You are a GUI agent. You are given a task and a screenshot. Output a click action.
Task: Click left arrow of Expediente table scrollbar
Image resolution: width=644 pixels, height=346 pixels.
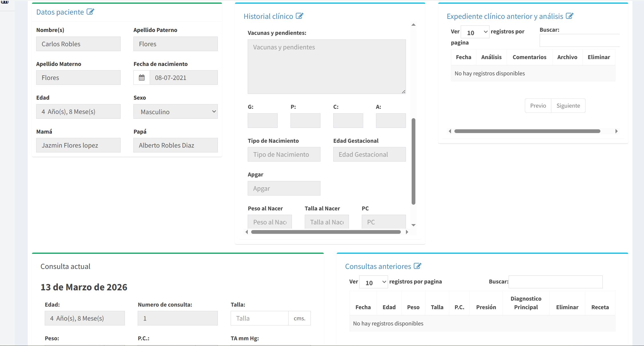450,131
